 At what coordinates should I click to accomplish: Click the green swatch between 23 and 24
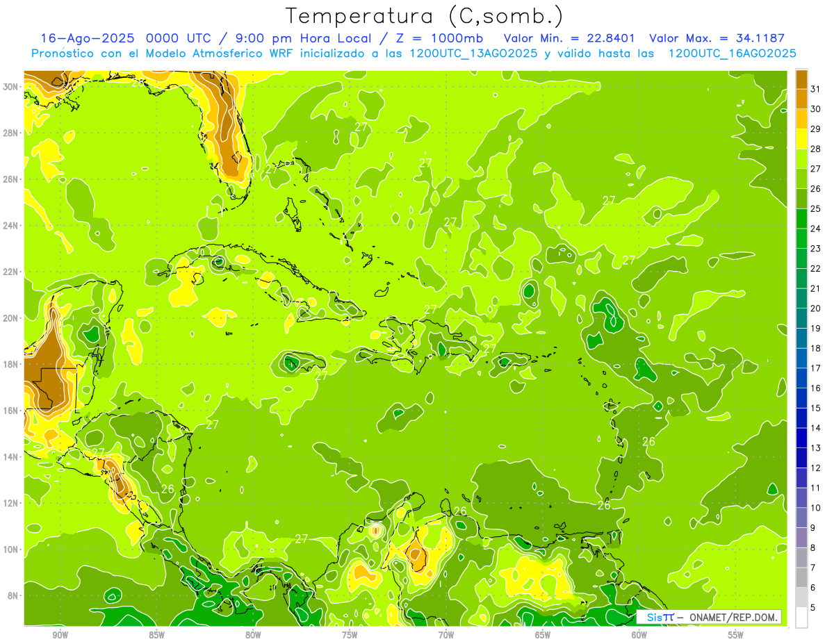point(801,238)
